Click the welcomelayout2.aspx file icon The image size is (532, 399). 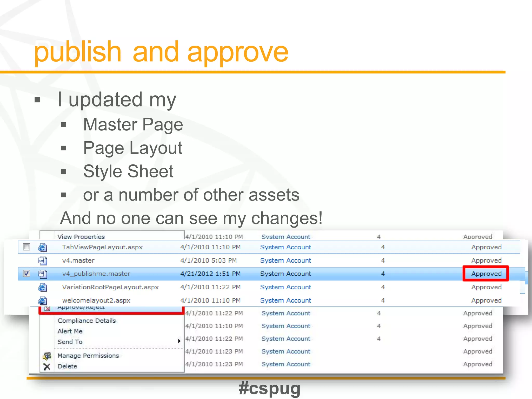coord(43,301)
